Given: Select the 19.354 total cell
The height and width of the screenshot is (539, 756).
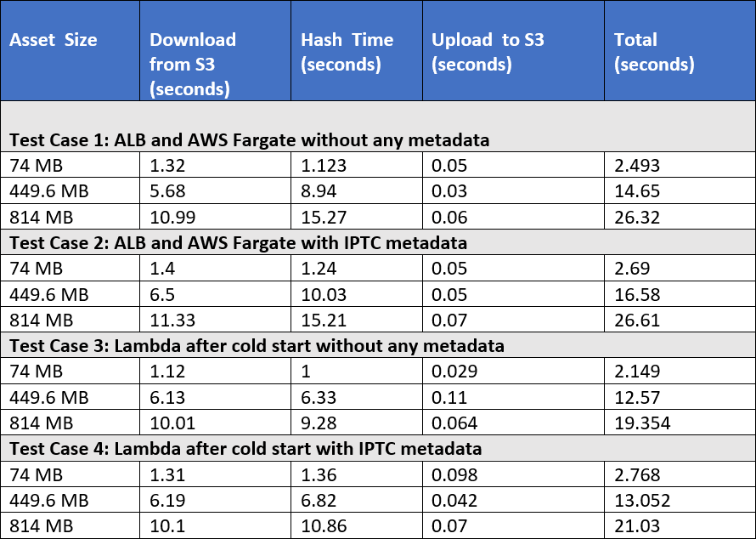Looking at the screenshot, I should coord(680,423).
